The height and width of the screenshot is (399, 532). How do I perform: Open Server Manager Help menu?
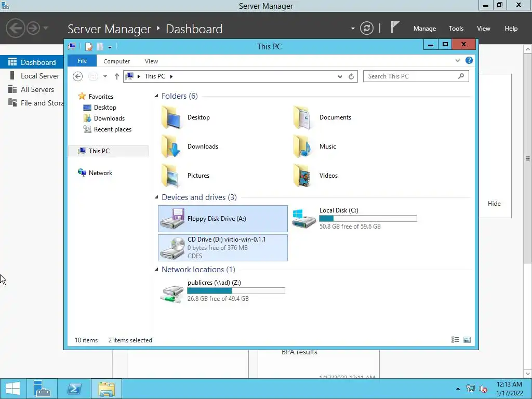511,29
